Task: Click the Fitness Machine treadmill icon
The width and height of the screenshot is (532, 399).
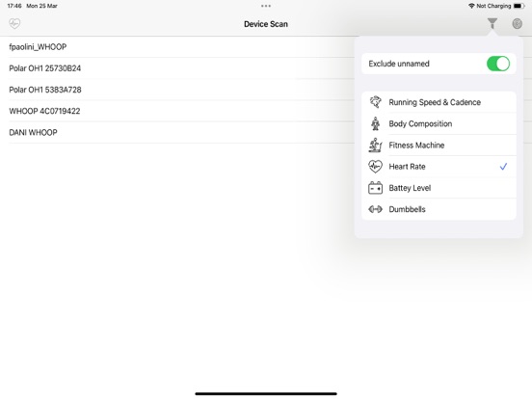Action: [375, 145]
